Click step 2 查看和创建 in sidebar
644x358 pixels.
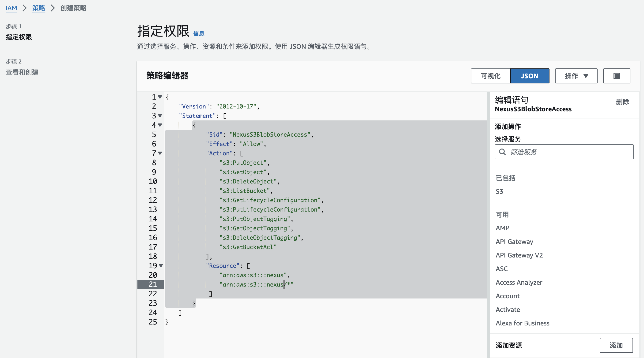click(22, 72)
